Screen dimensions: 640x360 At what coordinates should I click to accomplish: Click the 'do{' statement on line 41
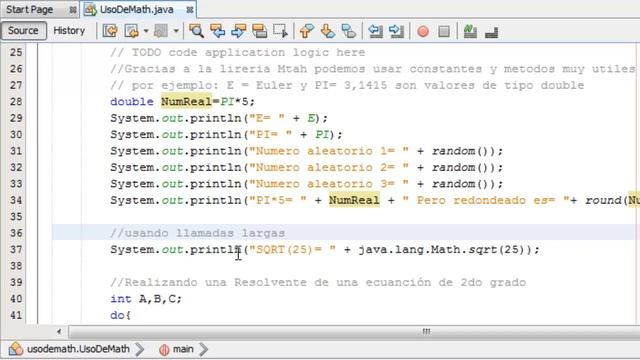[x=120, y=315]
